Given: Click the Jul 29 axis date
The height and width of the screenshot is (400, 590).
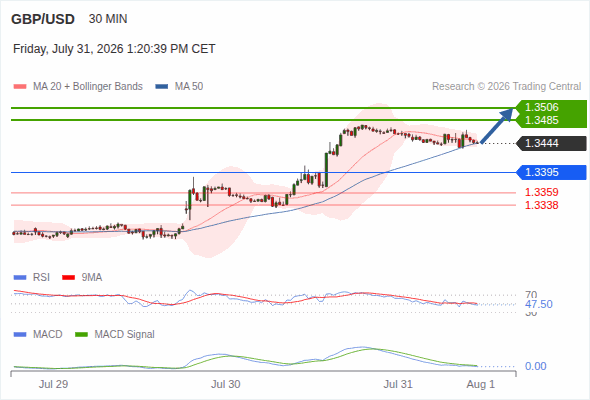Looking at the screenshot, I should click(x=53, y=385).
